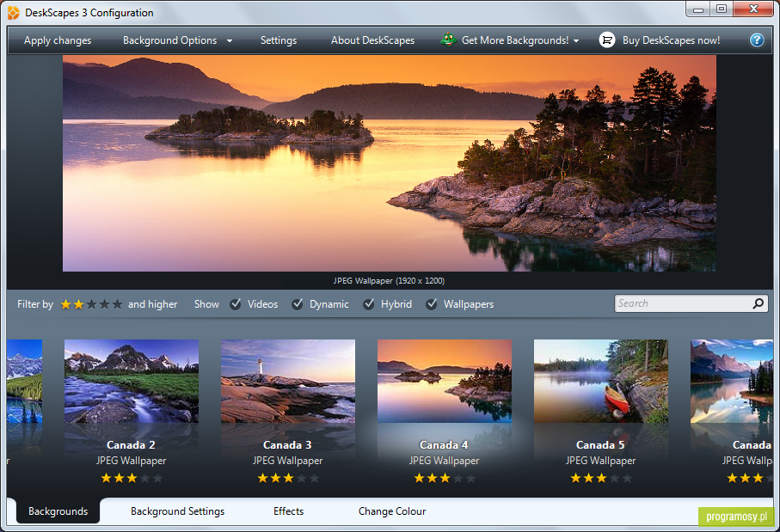Set filter rating to three stars
The height and width of the screenshot is (532, 780).
[91, 304]
